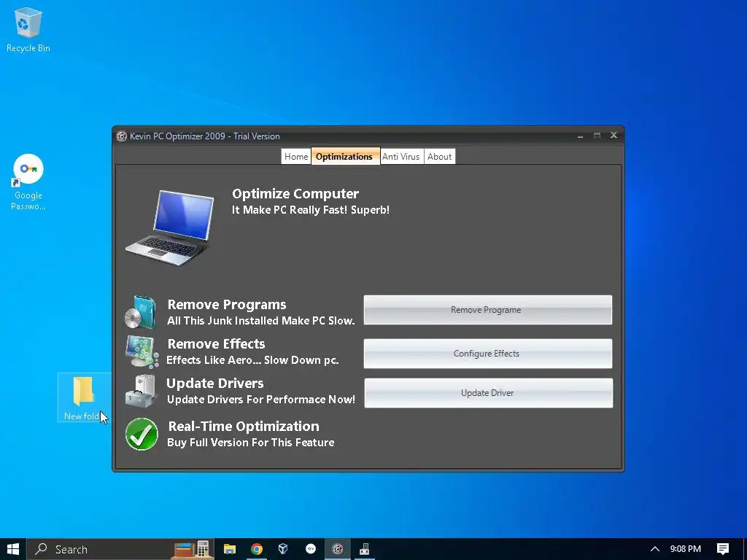Click the Configure Effects button
747x560 pixels.
click(x=488, y=354)
